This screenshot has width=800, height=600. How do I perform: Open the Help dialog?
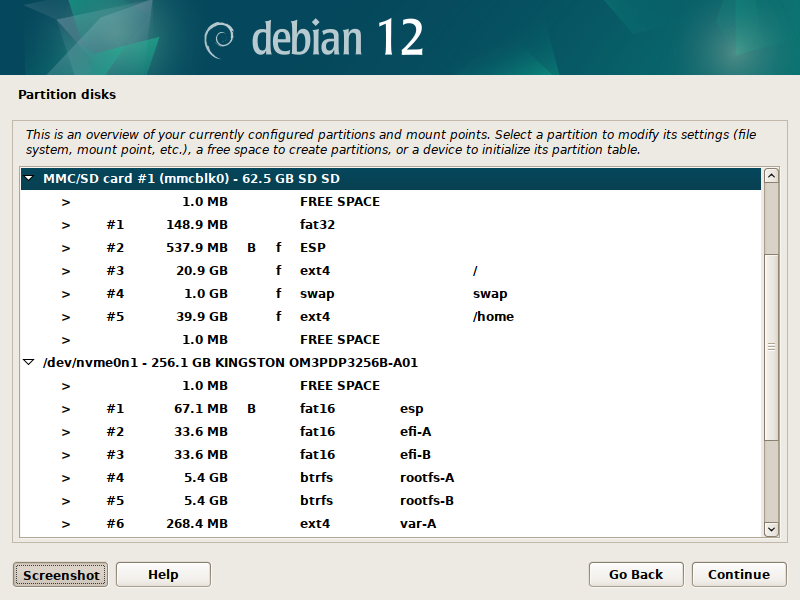point(163,574)
